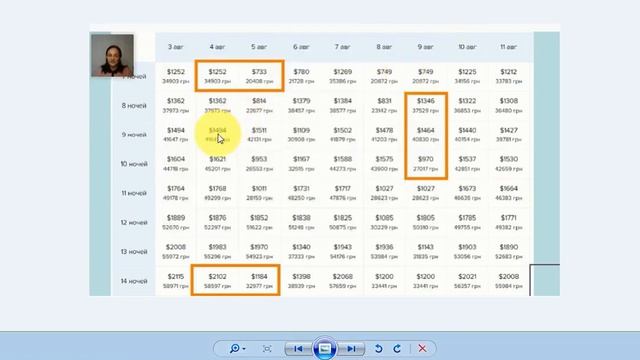This screenshot has width=640, height=360.
Task: Click the $1011 price cell
Action: tap(259, 193)
